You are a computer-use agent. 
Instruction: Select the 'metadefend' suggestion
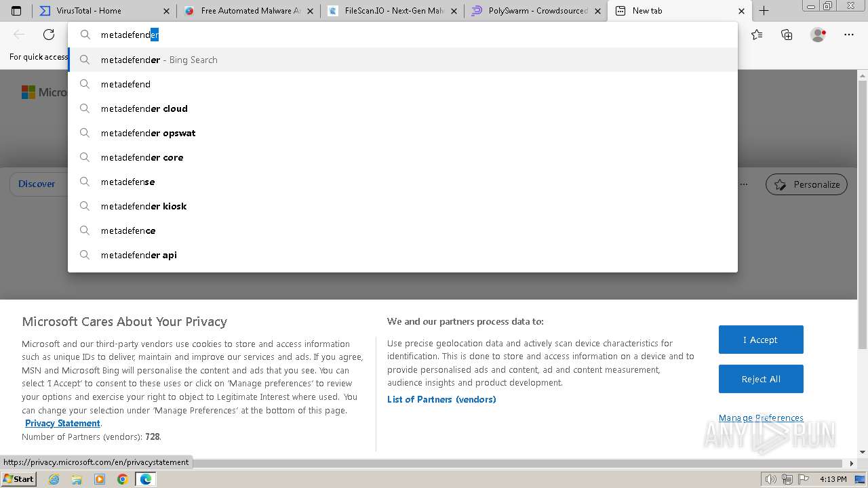pyautogui.click(x=403, y=84)
